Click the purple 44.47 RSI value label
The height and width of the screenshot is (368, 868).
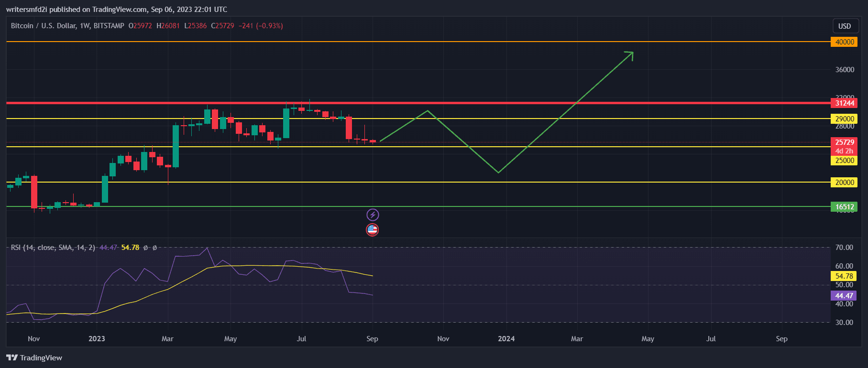[844, 296]
